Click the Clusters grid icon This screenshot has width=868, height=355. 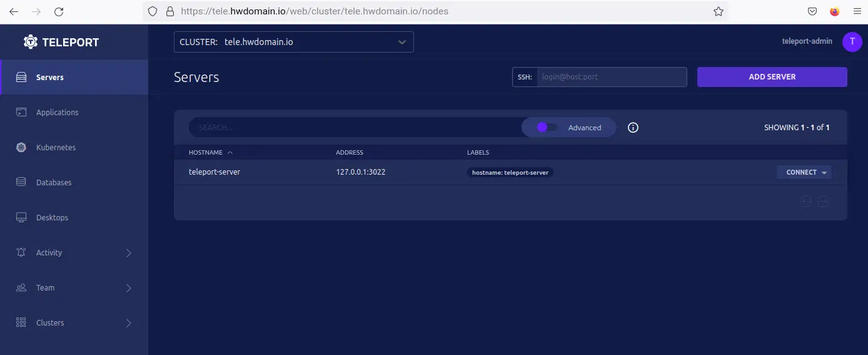[x=21, y=322]
